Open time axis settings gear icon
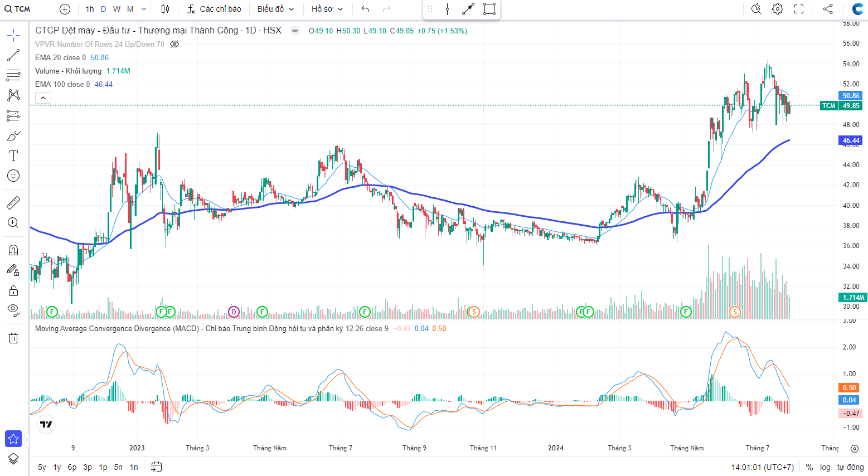This screenshot has width=868, height=476. tap(855, 448)
